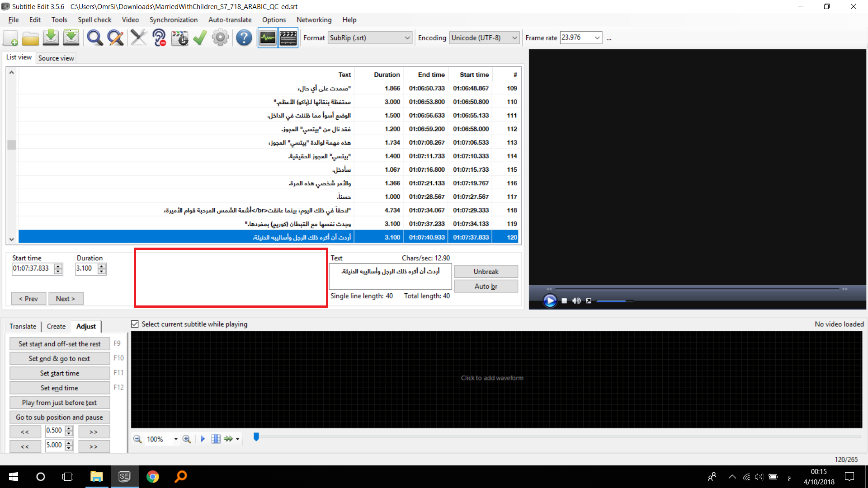Switch to the Translate tab
Screen dimensions: 868x488
[x=23, y=326]
